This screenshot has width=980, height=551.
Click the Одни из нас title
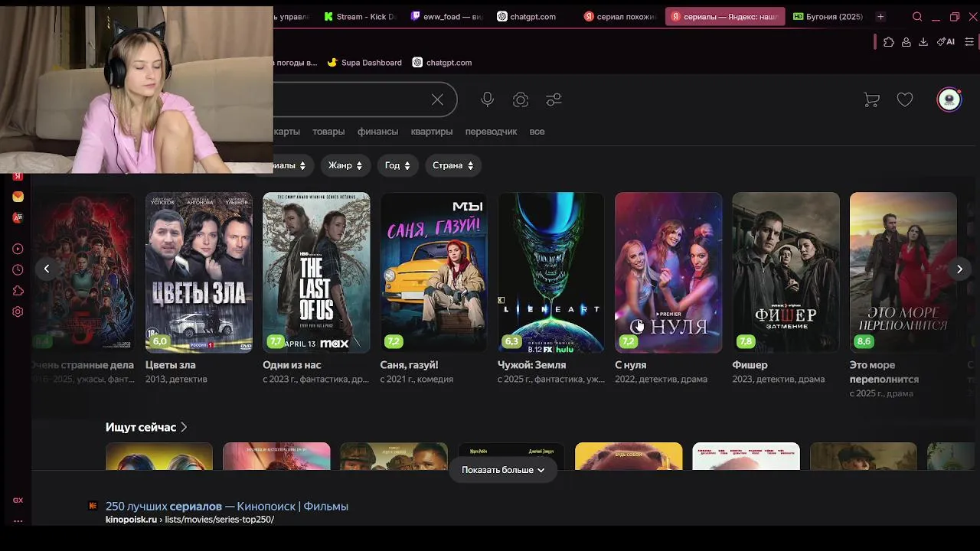pyautogui.click(x=292, y=365)
